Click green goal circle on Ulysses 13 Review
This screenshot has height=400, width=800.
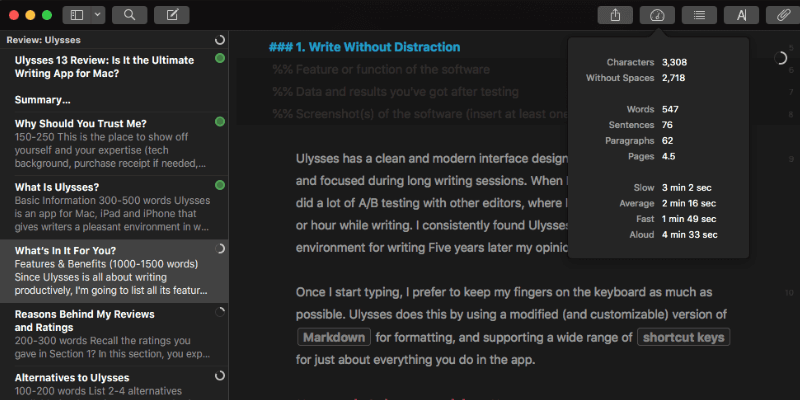pos(219,60)
